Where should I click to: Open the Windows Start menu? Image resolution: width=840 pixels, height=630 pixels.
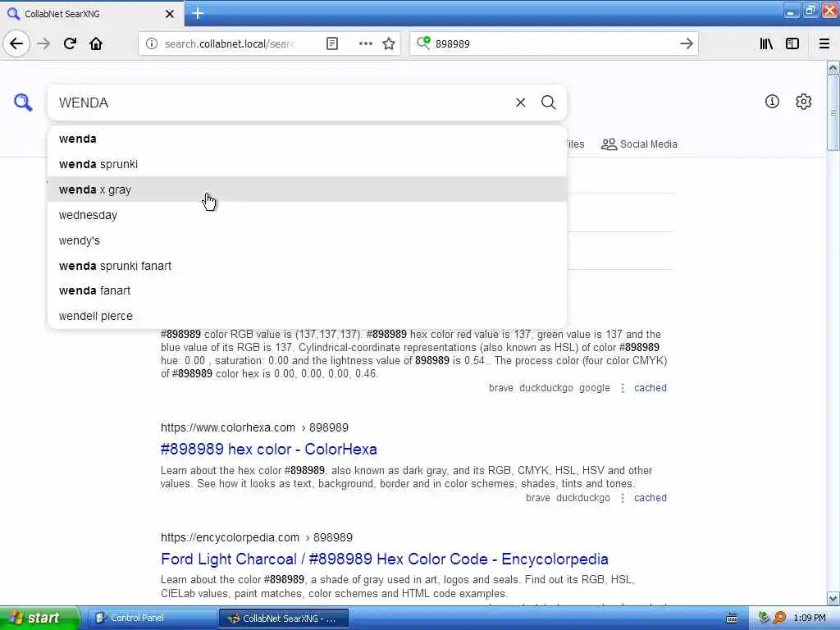pyautogui.click(x=39, y=618)
